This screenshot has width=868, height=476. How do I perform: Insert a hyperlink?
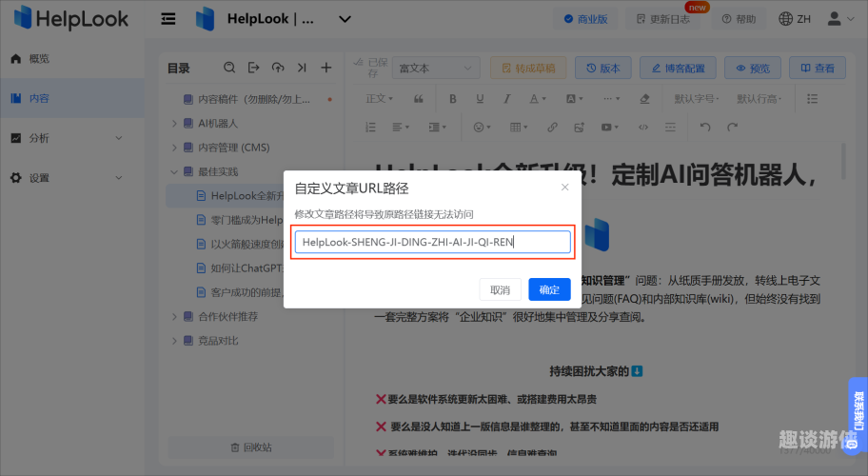[552, 128]
